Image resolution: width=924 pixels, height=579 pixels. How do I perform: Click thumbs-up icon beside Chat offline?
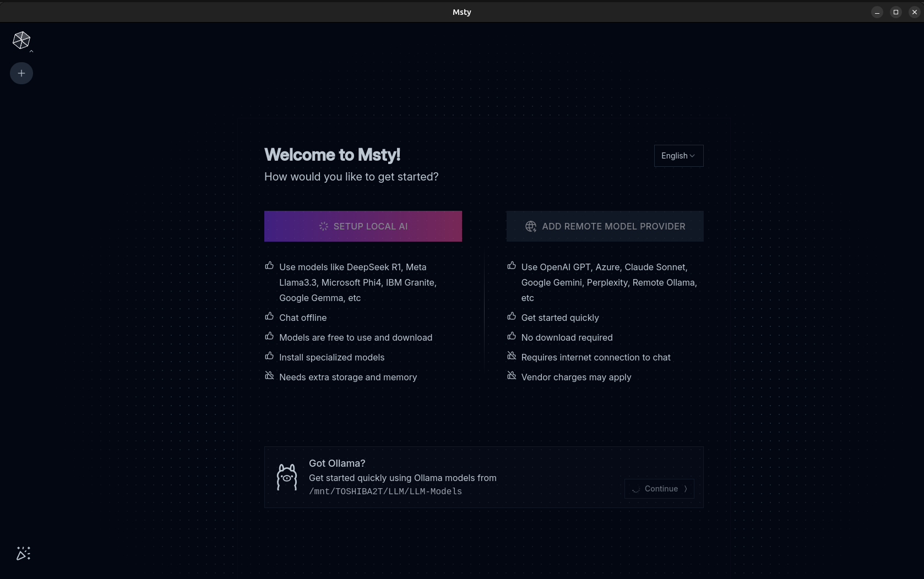pyautogui.click(x=269, y=316)
